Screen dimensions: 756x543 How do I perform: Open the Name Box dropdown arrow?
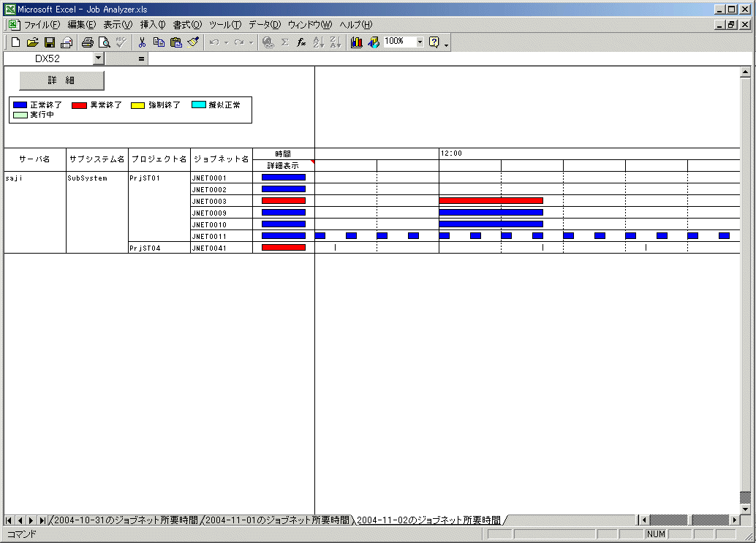pyautogui.click(x=99, y=58)
